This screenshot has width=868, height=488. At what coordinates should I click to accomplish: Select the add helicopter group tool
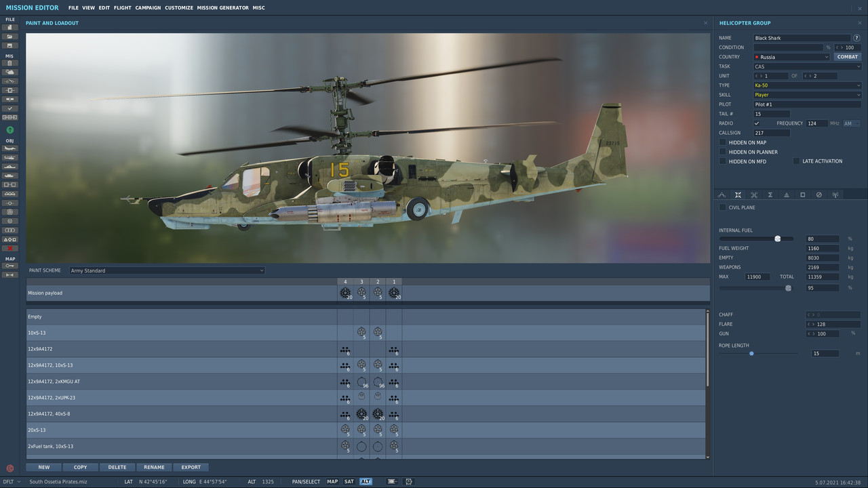click(9, 158)
